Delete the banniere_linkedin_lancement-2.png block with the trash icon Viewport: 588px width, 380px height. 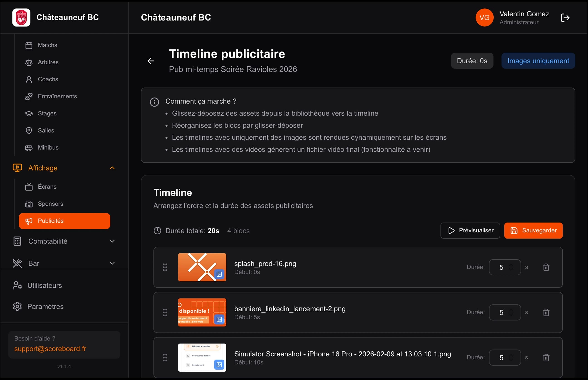coord(546,312)
